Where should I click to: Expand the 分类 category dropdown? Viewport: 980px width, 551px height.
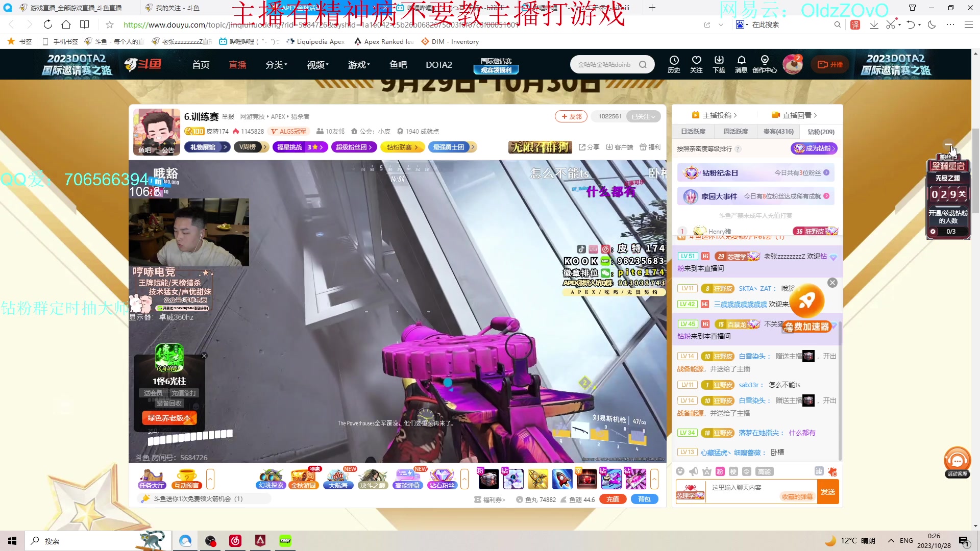[276, 65]
